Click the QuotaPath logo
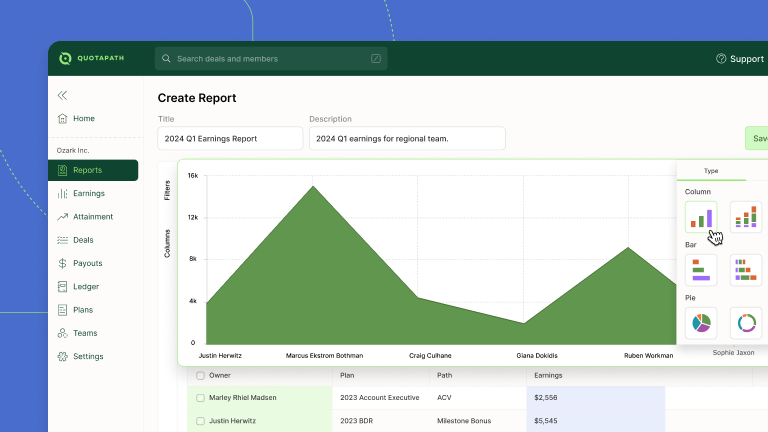 coord(92,58)
